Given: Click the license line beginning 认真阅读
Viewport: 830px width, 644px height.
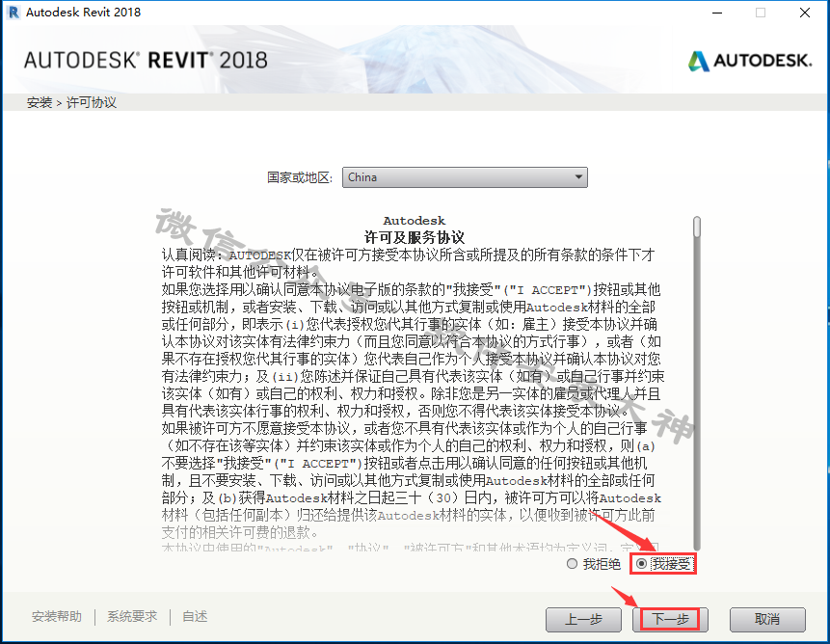Looking at the screenshot, I should pos(408,255).
